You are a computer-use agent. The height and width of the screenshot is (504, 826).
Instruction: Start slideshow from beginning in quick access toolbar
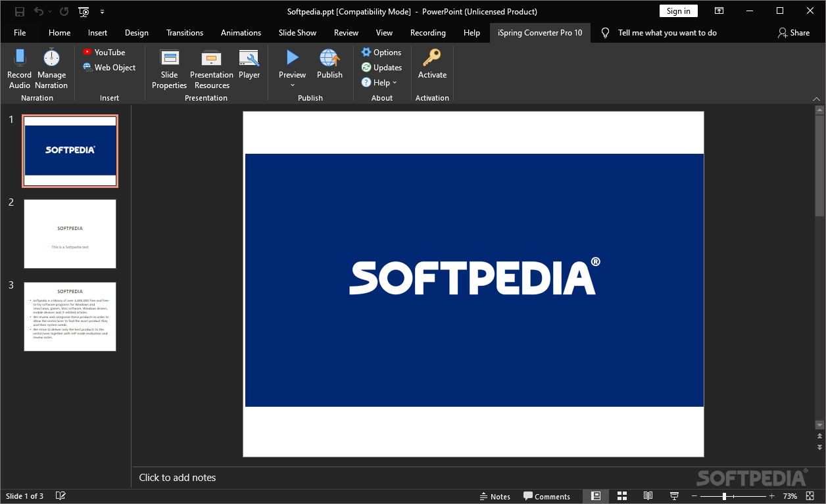(84, 11)
